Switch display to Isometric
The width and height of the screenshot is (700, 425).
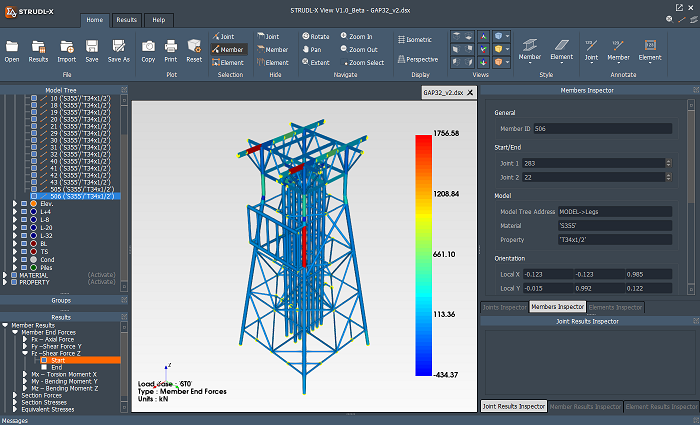point(415,40)
